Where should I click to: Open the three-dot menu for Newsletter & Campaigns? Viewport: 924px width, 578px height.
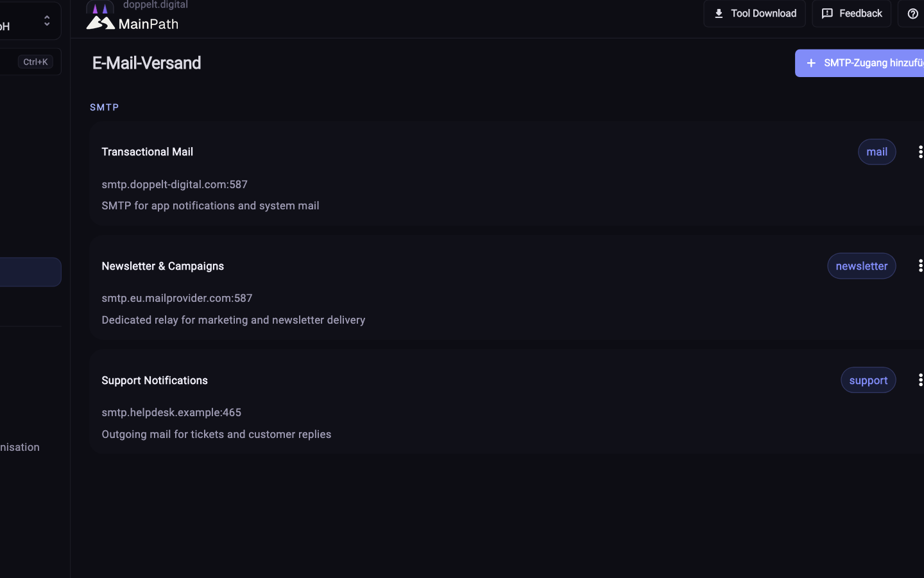pos(920,266)
